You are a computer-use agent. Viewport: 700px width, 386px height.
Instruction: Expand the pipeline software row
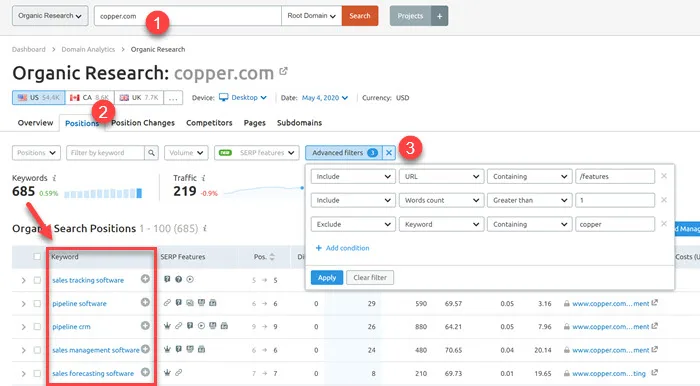tap(23, 303)
